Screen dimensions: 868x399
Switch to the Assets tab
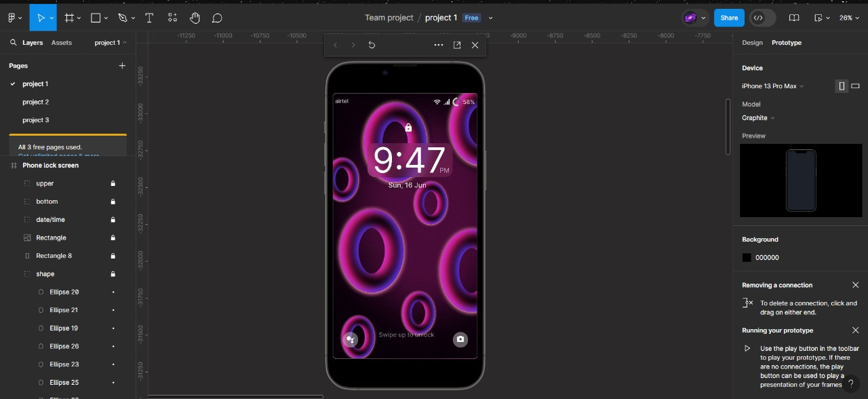(x=62, y=42)
